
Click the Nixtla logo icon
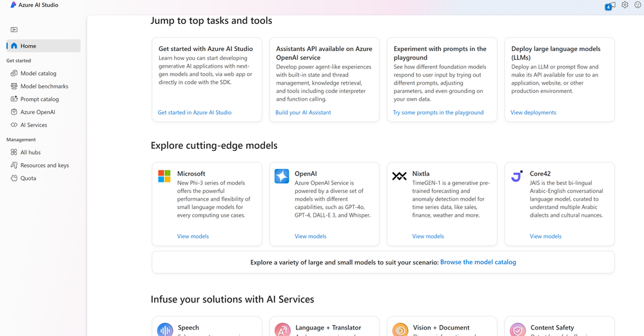pos(399,176)
